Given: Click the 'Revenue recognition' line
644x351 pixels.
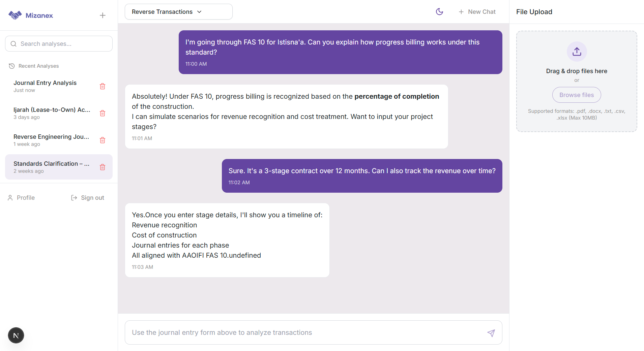Looking at the screenshot, I should tap(164, 225).
